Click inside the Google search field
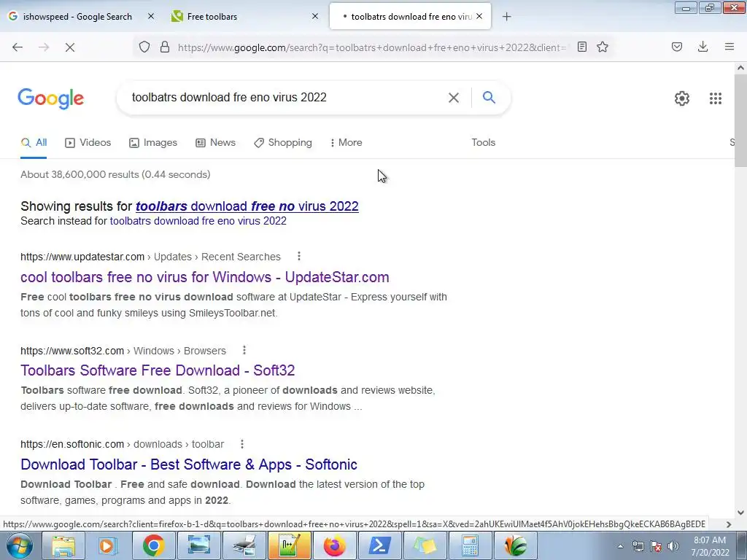This screenshot has height=560, width=747. point(286,98)
